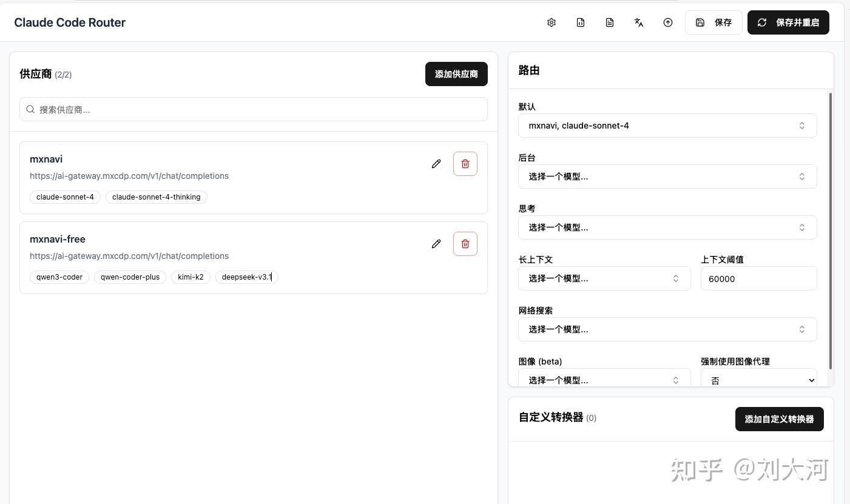Click the 添加供应商 button
This screenshot has width=850, height=504.
coord(456,74)
